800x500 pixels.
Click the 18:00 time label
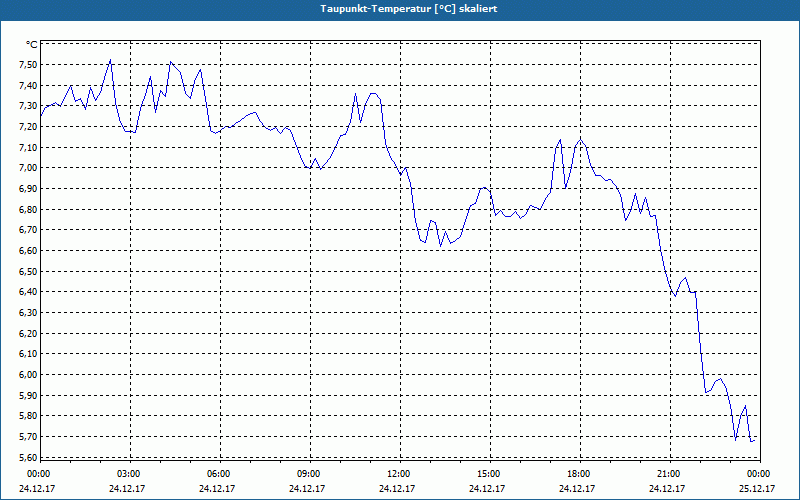[578, 474]
